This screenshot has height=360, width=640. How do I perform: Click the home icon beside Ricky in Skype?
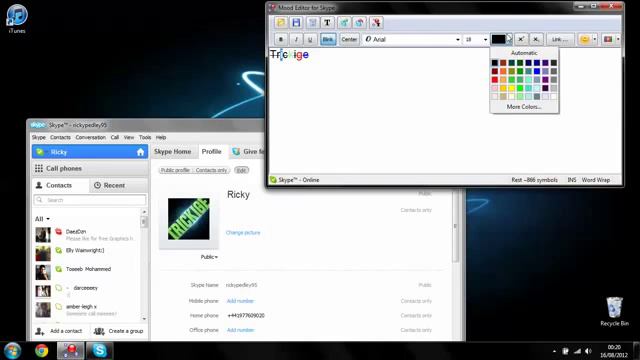pos(140,152)
